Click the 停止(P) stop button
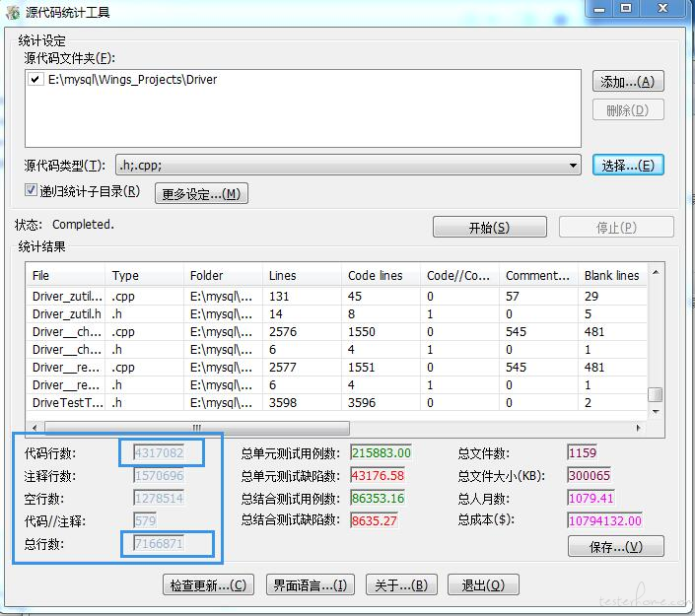This screenshot has height=616, width=695. (616, 227)
